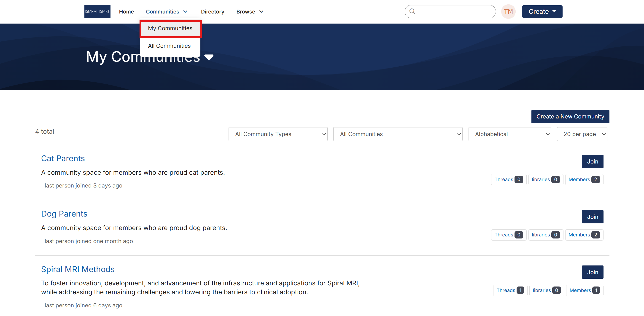644x316 pixels.
Task: View Threads badge for Spiral MRI Methods
Action: (510, 290)
